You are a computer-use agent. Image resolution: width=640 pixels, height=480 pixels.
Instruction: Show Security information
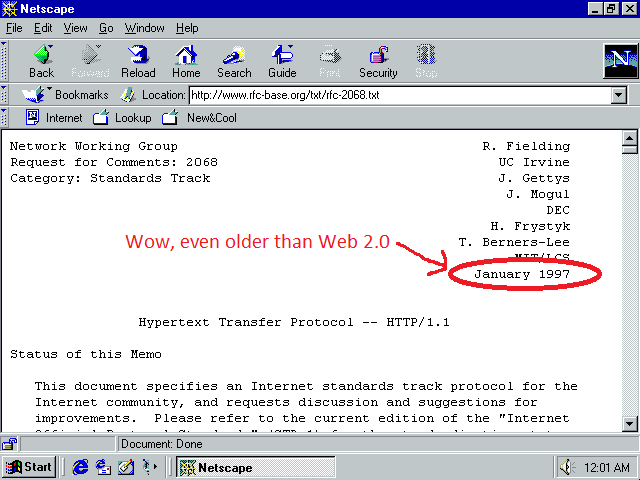378,61
